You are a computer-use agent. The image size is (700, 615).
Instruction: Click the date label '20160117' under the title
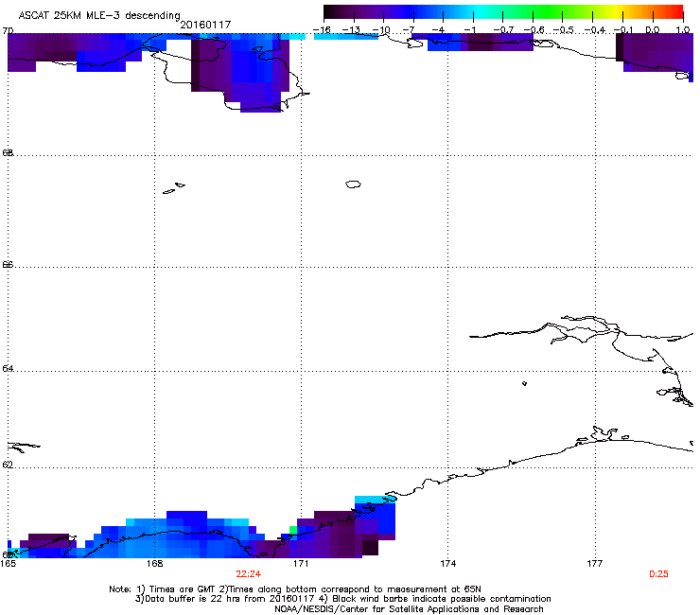coord(205,25)
